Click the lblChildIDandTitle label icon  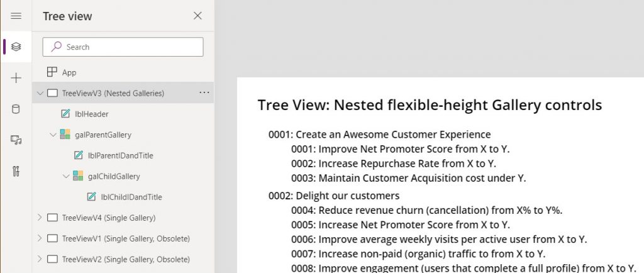[x=92, y=197]
